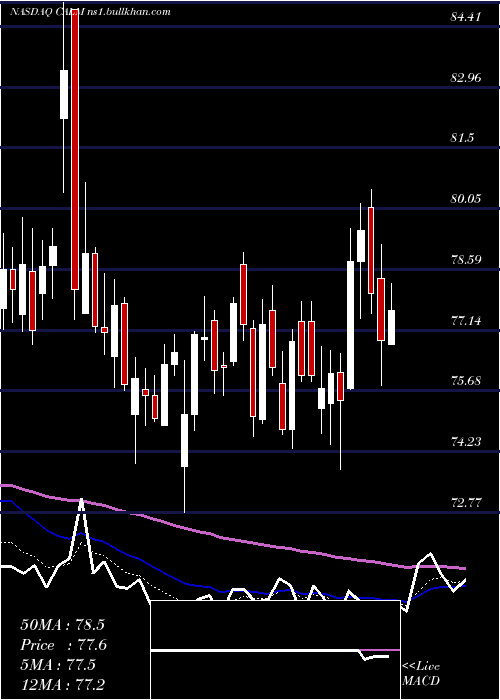
Task: Click the 84.41 price axis label
Action: (x=466, y=17)
